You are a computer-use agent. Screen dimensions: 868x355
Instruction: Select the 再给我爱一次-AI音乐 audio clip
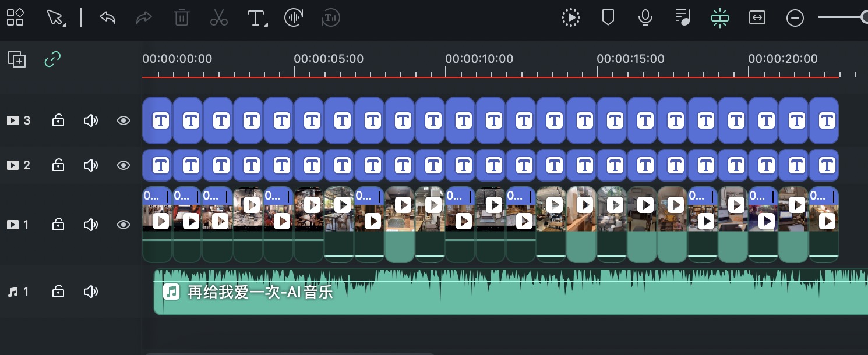511,292
